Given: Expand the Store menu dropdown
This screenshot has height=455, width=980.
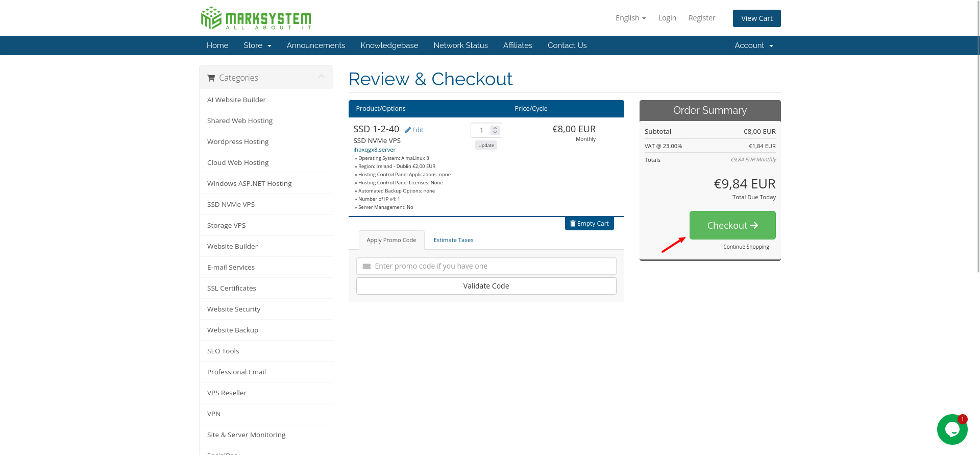Looking at the screenshot, I should pyautogui.click(x=257, y=45).
